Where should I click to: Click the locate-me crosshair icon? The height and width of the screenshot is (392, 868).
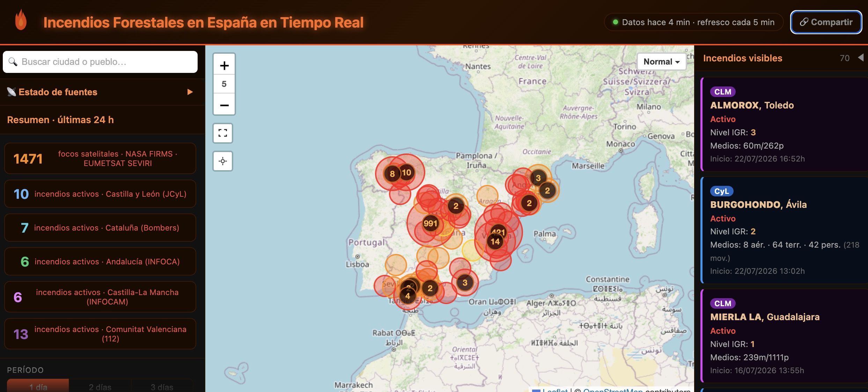click(x=223, y=161)
